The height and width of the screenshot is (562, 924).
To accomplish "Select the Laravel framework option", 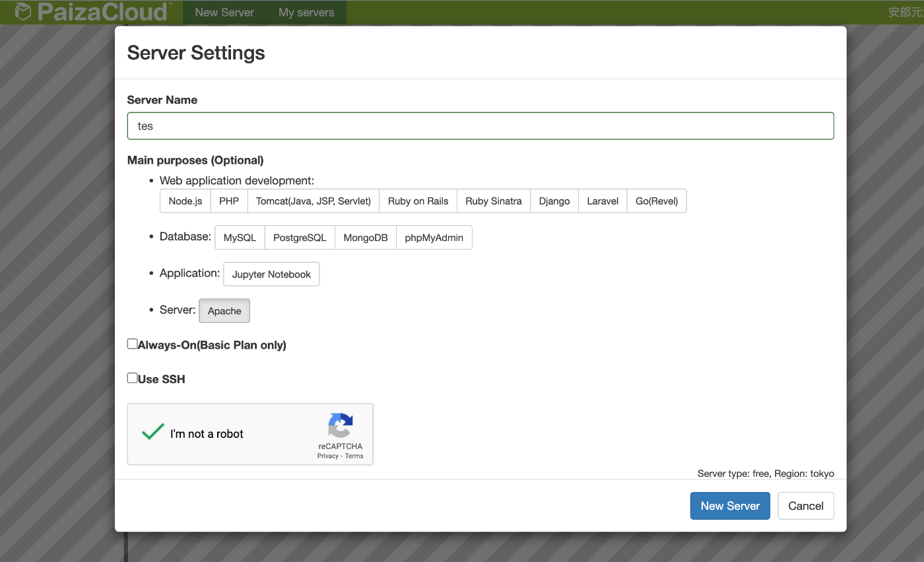I will [x=602, y=200].
